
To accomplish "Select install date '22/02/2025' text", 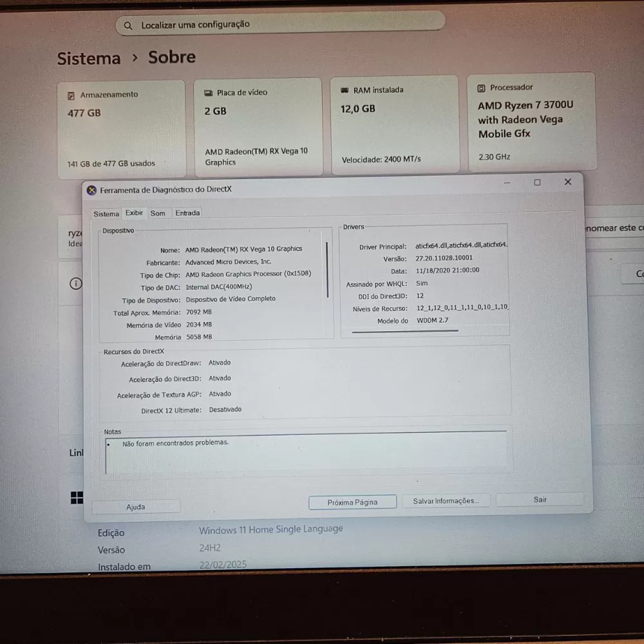I will tap(223, 565).
